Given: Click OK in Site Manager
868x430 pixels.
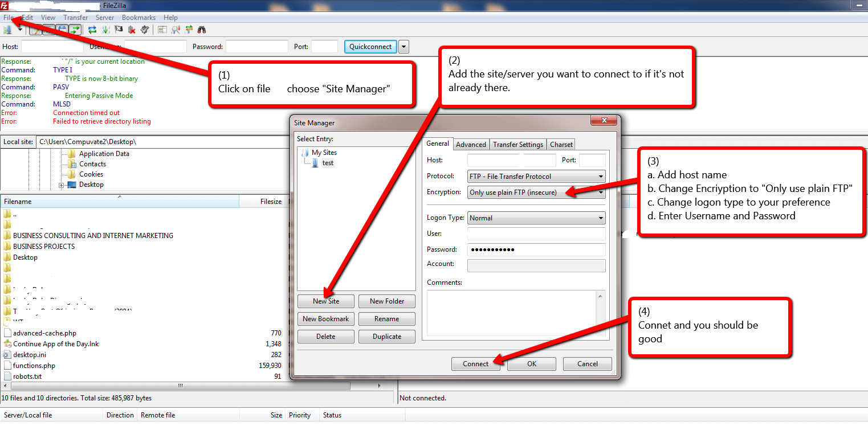Looking at the screenshot, I should [x=532, y=364].
